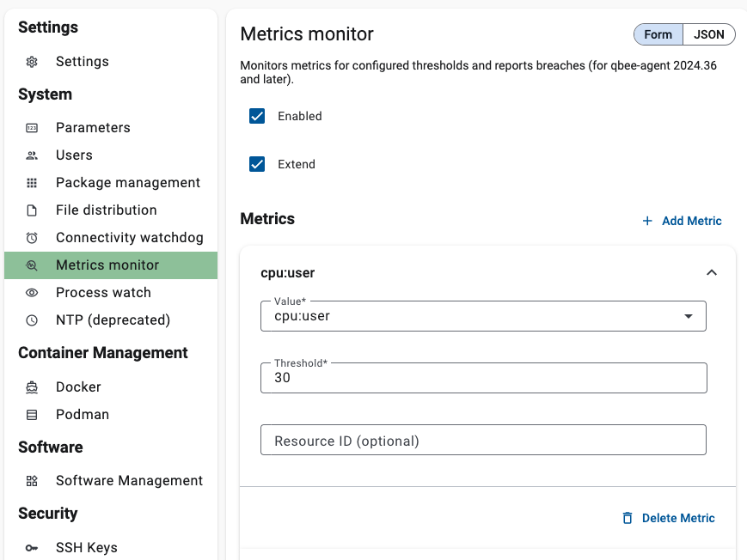Click the File distribution document icon
Screen dimensions: 747x560
coord(32,210)
